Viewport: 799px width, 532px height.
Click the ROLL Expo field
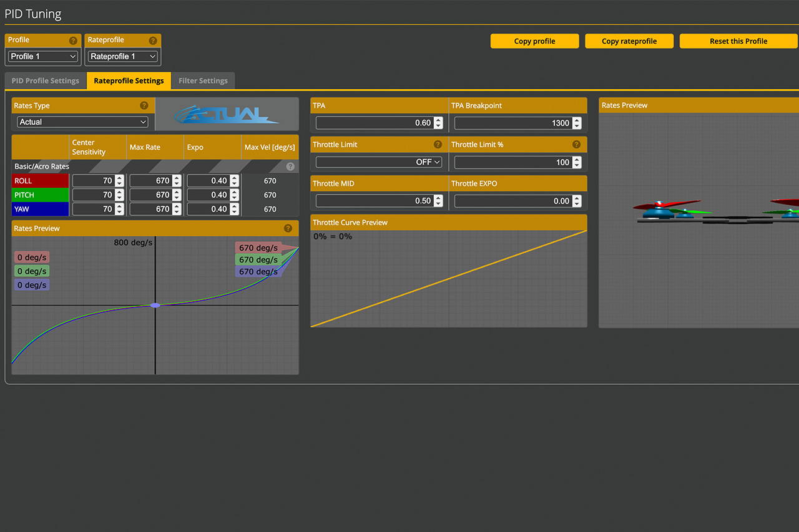(x=213, y=181)
